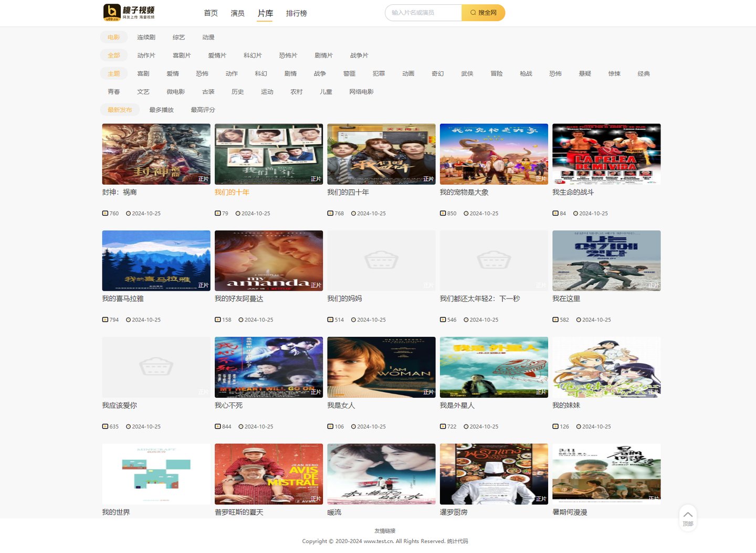Click the 我们都还太年轻2：下一秒 title
756x553 pixels.
[480, 299]
